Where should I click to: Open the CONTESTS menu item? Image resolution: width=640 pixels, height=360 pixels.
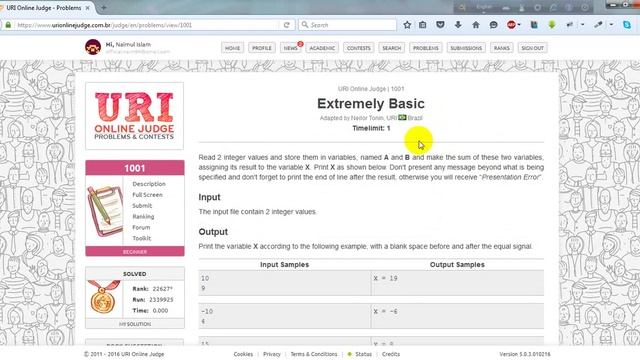click(x=358, y=48)
